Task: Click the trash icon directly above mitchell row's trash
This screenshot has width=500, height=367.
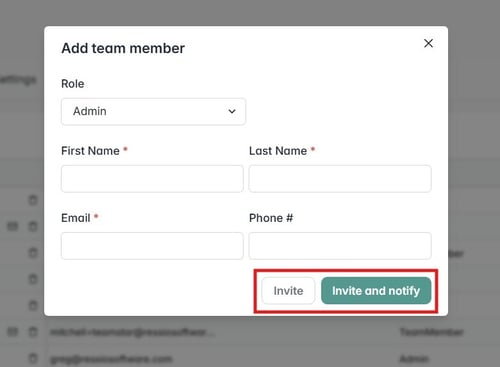Action: [33, 306]
